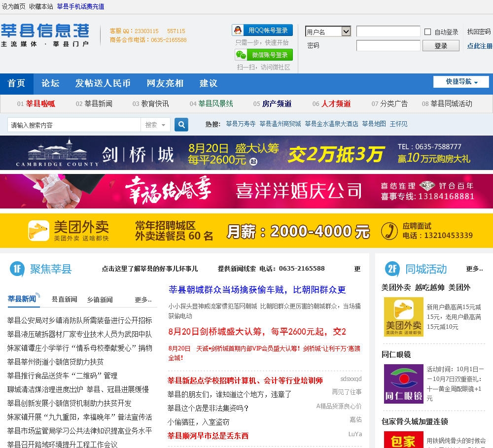493x448 pixels.
Task: Click the blue search magnifier button
Action: (x=181, y=125)
